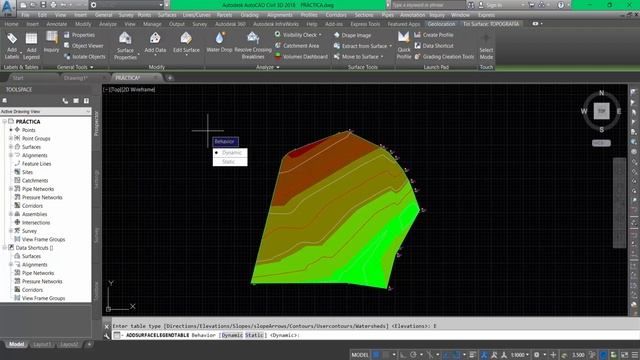Click Isolate Objects in General Tools
Screen dimensions: 640x360
[x=85, y=57]
